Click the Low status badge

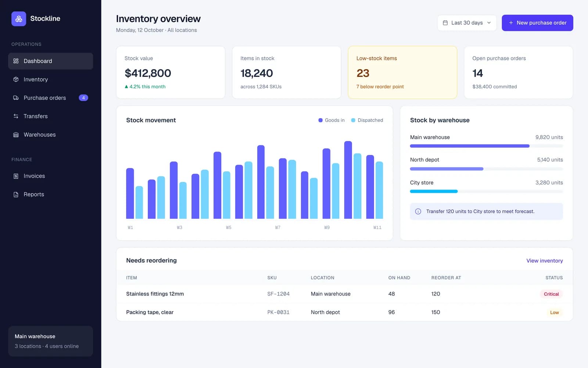pos(554,312)
